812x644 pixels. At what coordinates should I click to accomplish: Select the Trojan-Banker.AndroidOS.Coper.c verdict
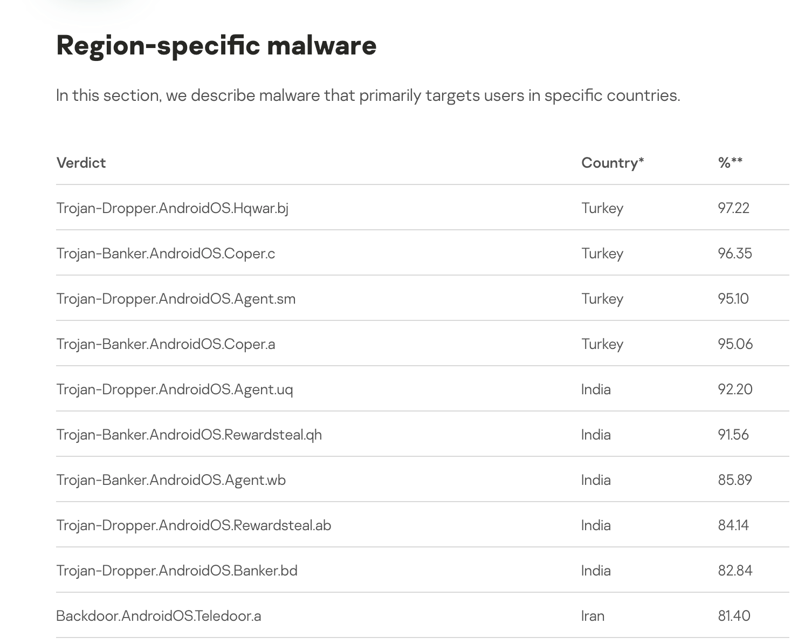(x=166, y=254)
